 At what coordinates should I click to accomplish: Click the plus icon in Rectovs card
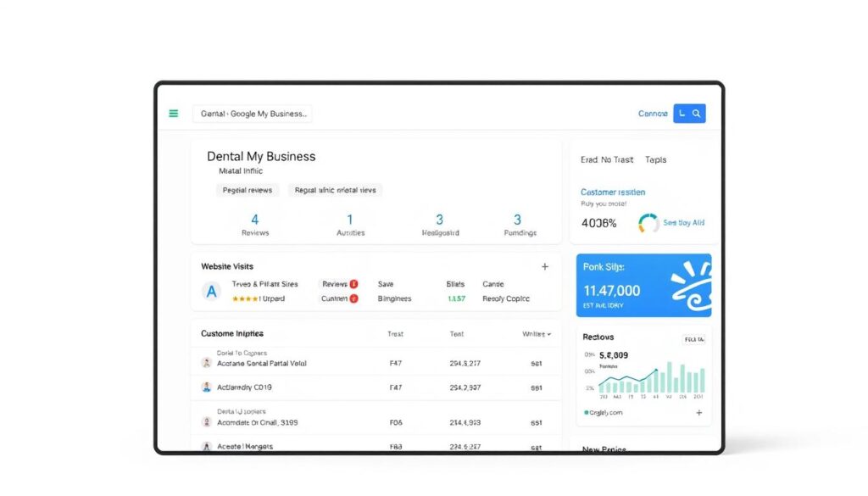pos(699,412)
